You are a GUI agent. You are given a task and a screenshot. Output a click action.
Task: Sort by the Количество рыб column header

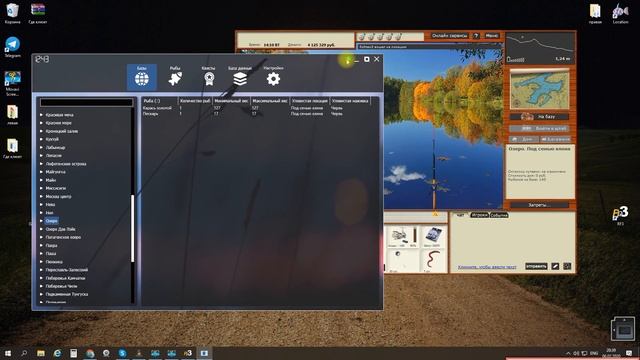coord(195,101)
